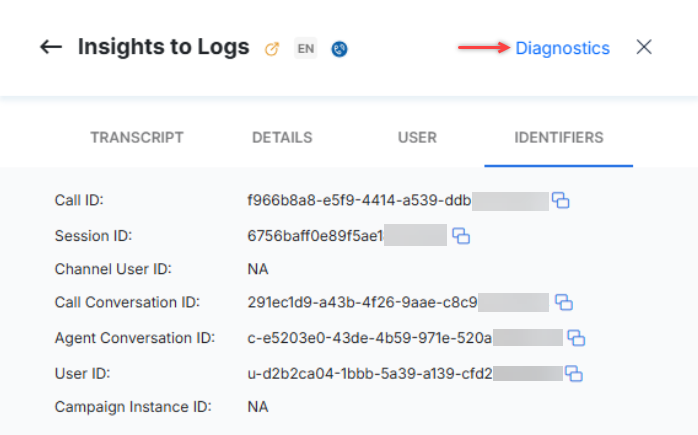
Task: Click the Agent Conversation ID value text
Action: click(369, 338)
